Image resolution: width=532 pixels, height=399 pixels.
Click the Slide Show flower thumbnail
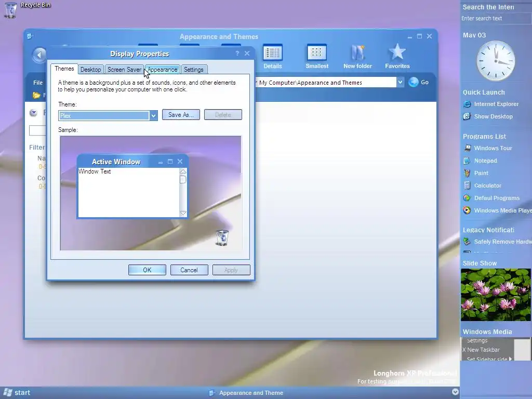pyautogui.click(x=496, y=295)
